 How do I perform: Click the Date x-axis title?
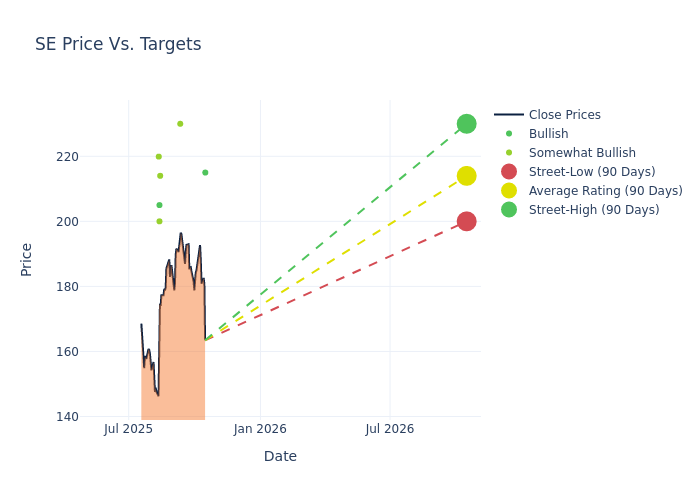(280, 456)
